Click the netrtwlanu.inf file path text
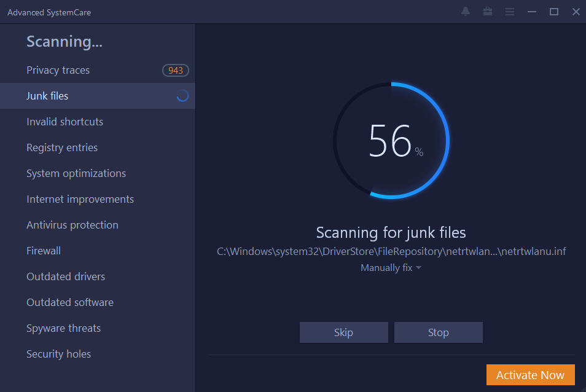The width and height of the screenshot is (586, 392). pyautogui.click(x=391, y=251)
